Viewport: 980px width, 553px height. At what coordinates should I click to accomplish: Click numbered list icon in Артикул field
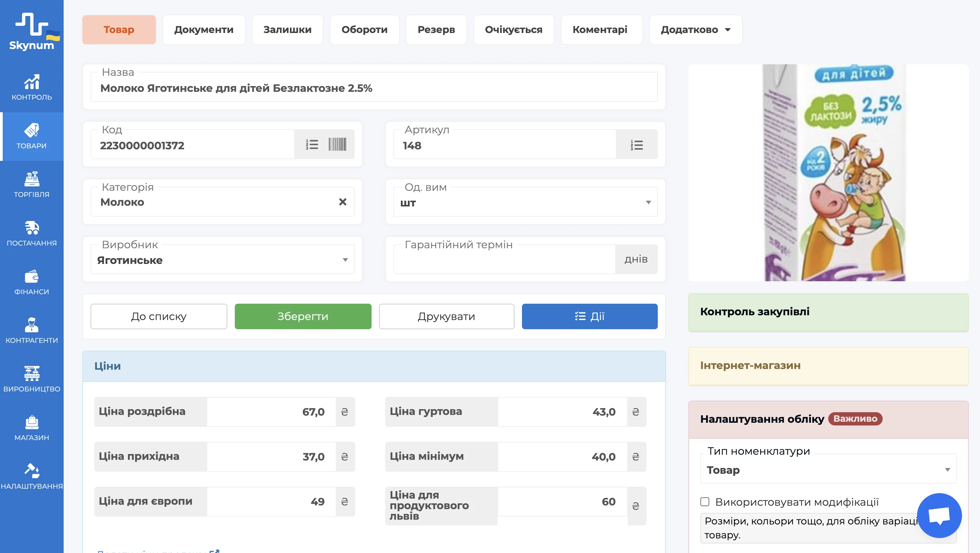636,145
